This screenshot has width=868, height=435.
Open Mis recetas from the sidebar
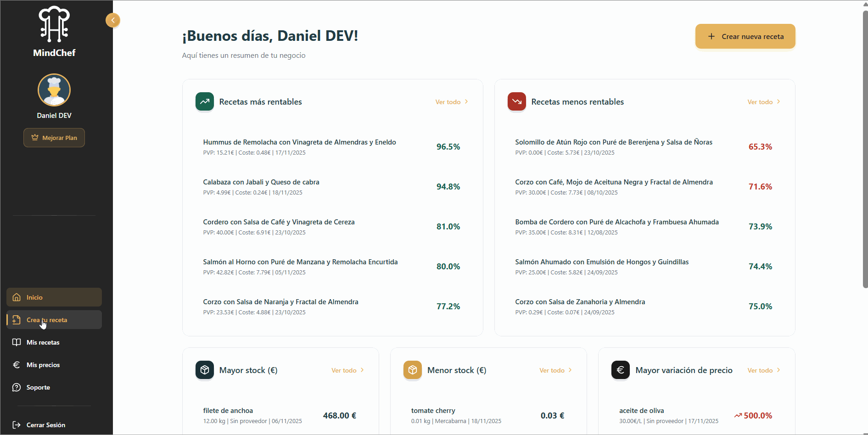[43, 342]
